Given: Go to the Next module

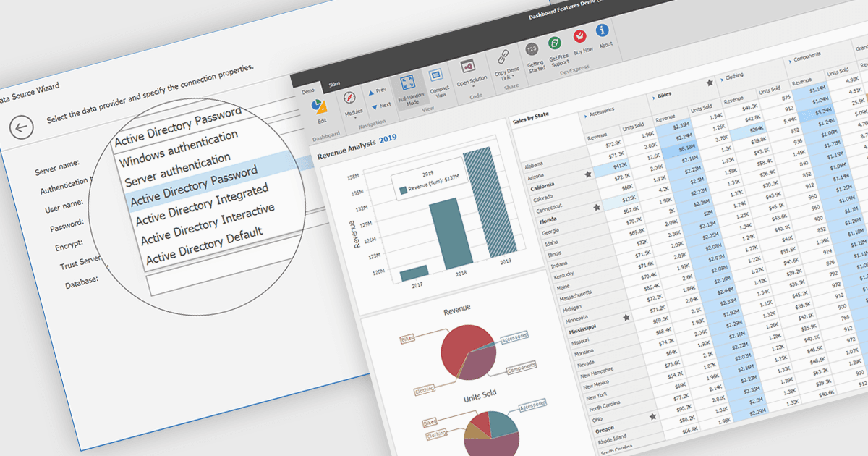Looking at the screenshot, I should click(381, 105).
